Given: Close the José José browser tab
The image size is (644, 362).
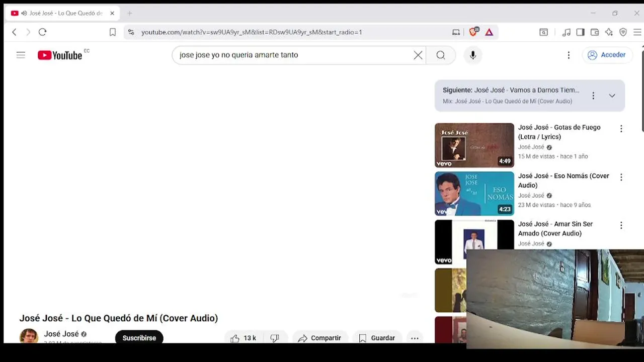Looking at the screenshot, I should [112, 14].
